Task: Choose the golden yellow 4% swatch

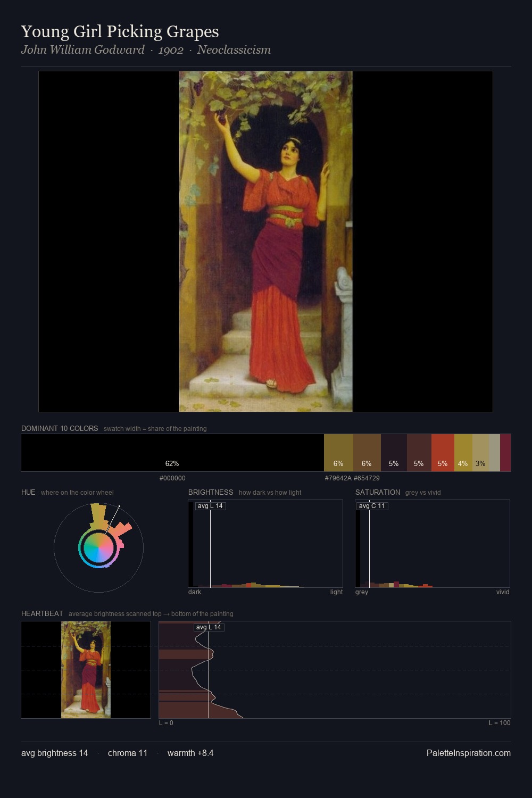Action: point(463,453)
